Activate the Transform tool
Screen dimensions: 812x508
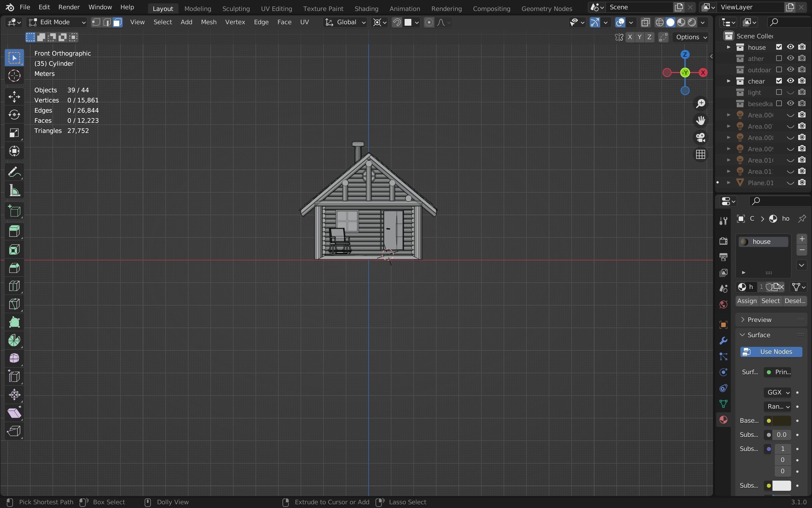click(x=14, y=151)
